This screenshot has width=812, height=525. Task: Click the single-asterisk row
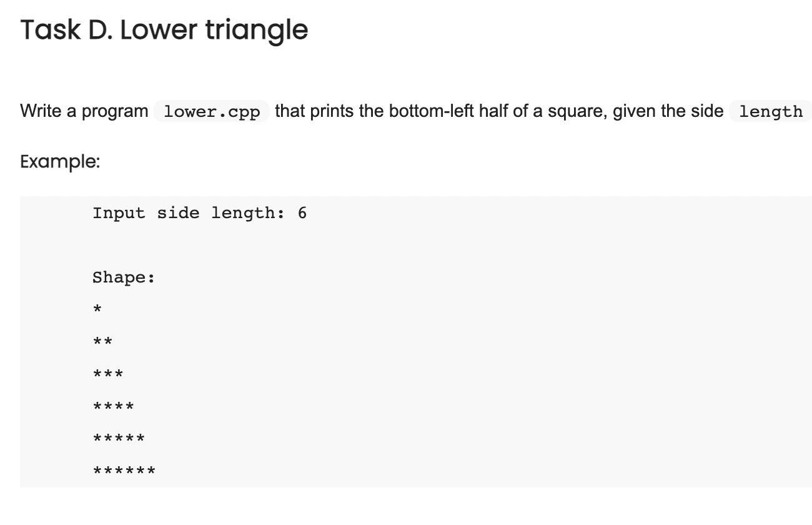point(97,309)
